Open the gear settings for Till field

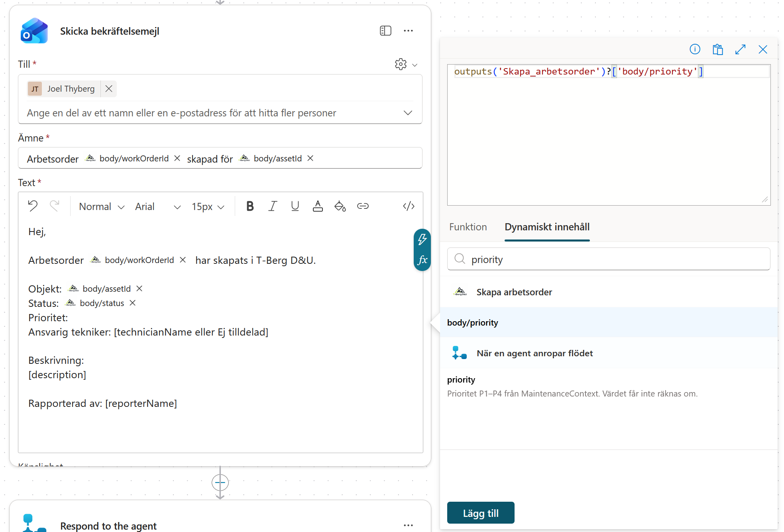click(x=401, y=64)
